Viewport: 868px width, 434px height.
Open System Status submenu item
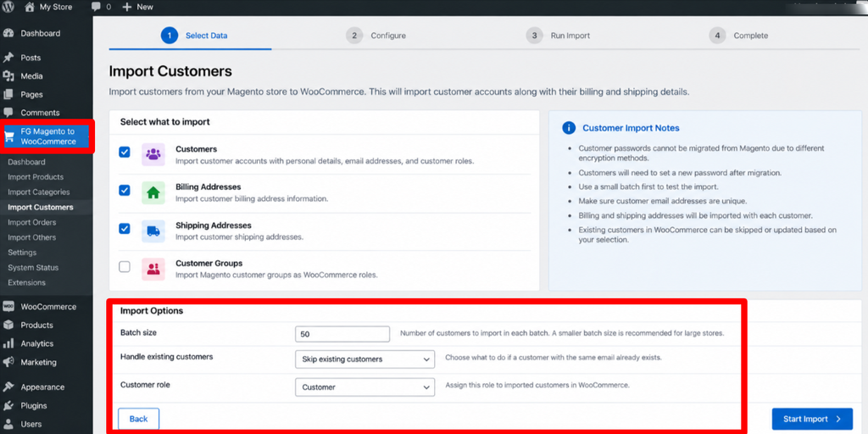(x=33, y=267)
